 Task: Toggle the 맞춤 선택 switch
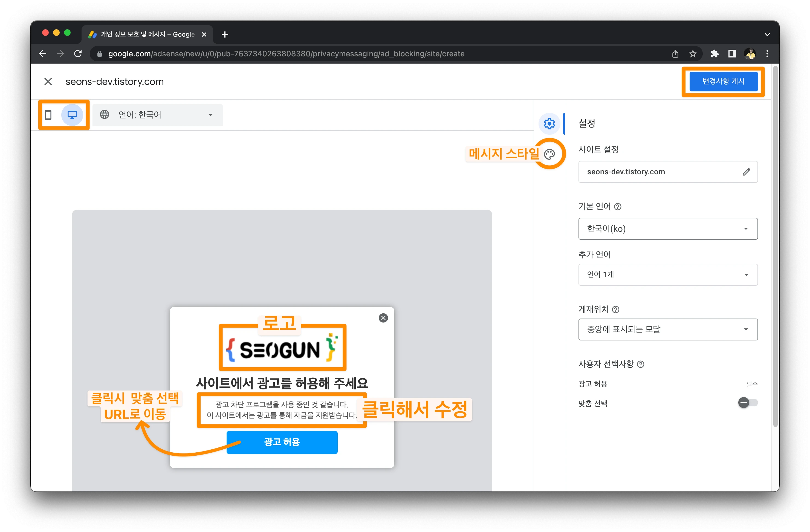tap(747, 403)
